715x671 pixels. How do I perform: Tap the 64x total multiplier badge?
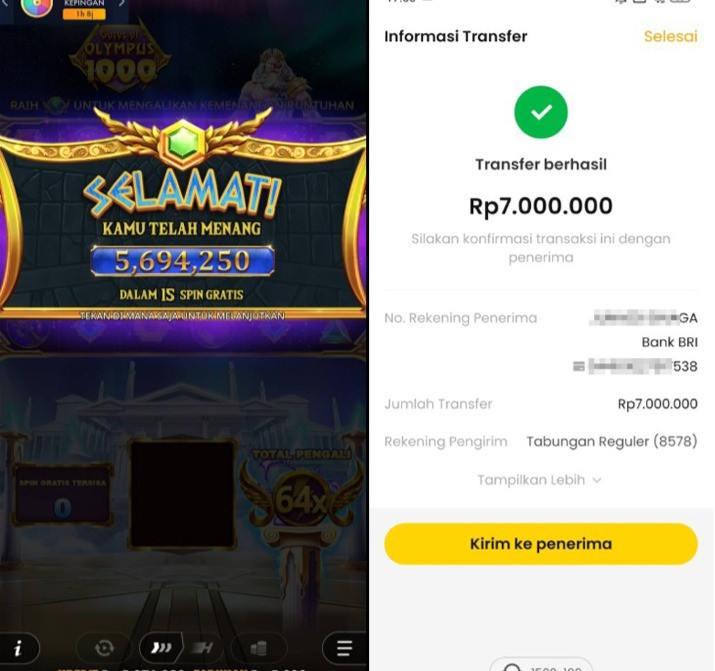click(x=301, y=500)
